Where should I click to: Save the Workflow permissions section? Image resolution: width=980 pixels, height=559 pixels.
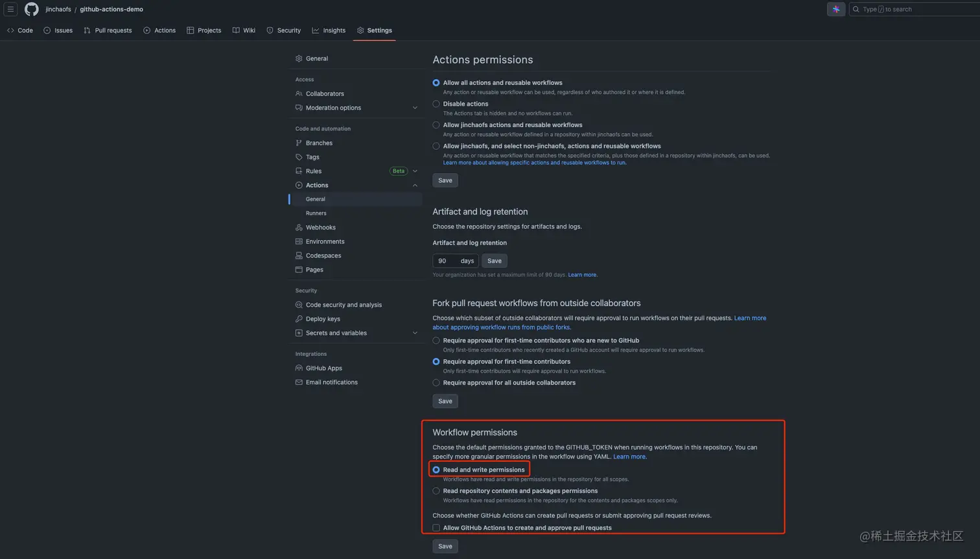click(x=445, y=547)
